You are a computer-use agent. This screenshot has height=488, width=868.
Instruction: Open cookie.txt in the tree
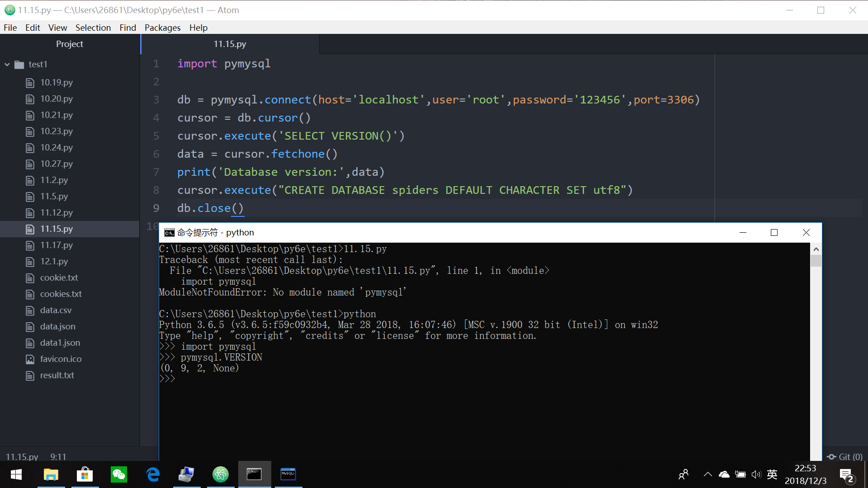pos(59,277)
